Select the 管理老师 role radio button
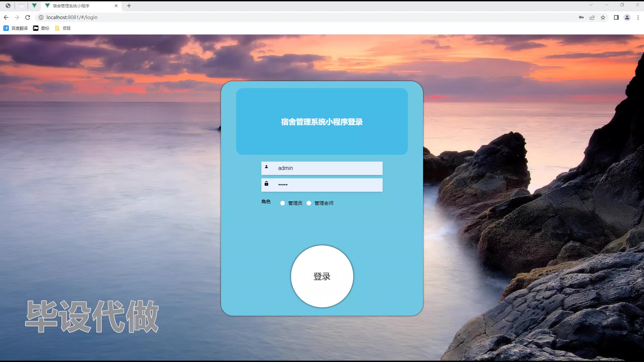 coord(309,203)
